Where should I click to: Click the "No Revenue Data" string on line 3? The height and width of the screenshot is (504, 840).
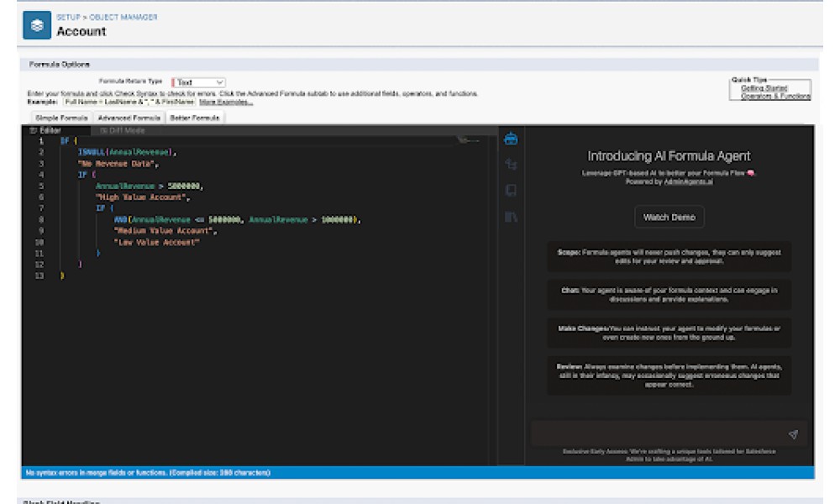[117, 164]
